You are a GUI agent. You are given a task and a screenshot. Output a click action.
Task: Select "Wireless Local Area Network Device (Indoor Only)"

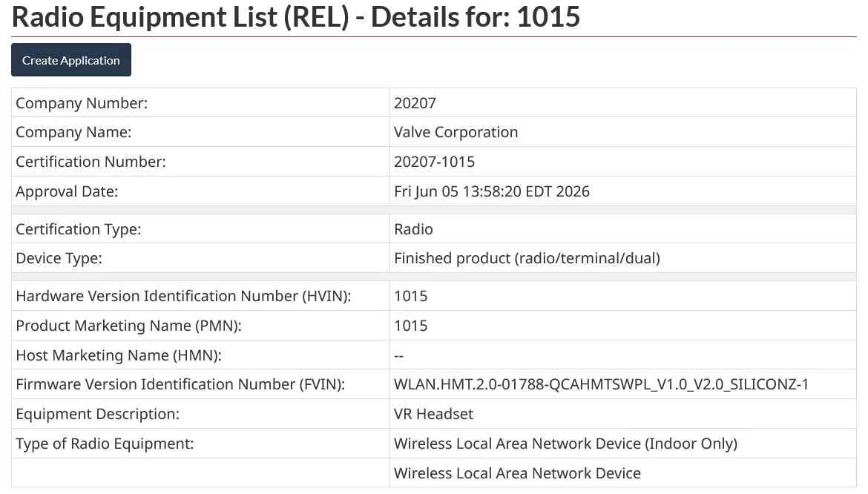(565, 444)
